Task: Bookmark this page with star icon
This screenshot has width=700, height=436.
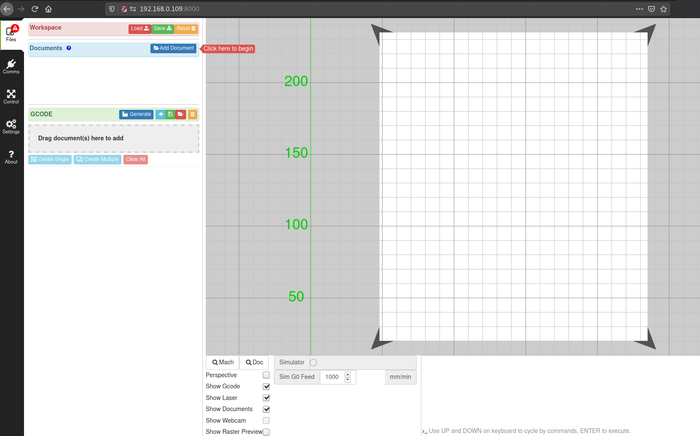Action: 663,9
